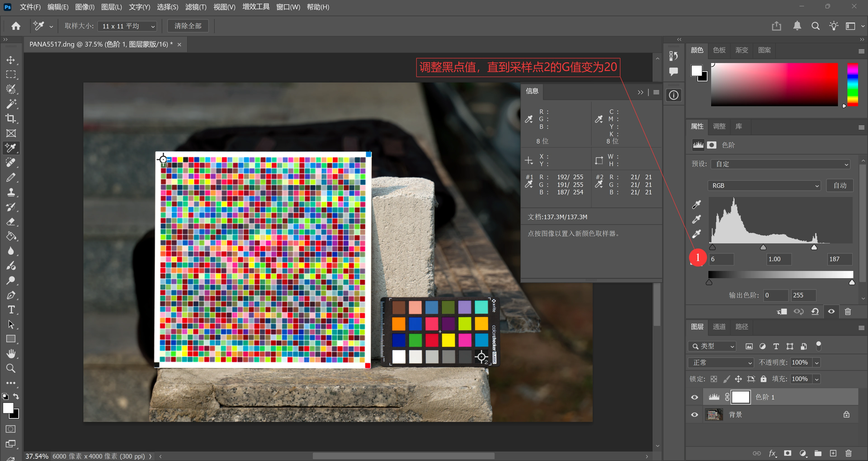Click the 清除全部 button

pos(188,26)
